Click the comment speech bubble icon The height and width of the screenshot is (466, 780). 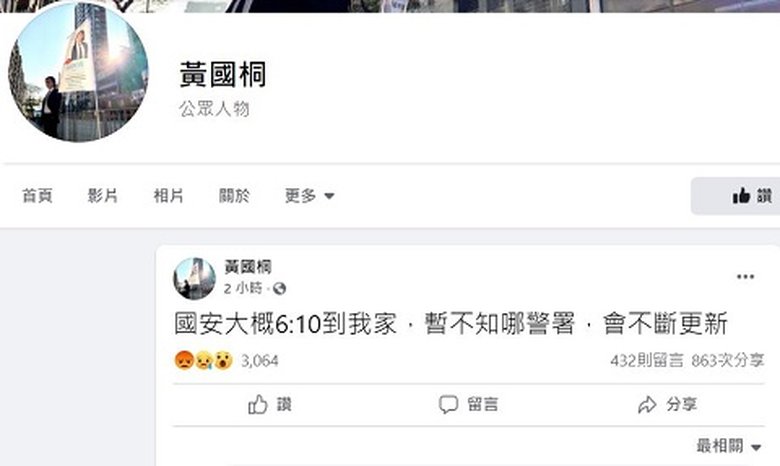click(x=448, y=404)
